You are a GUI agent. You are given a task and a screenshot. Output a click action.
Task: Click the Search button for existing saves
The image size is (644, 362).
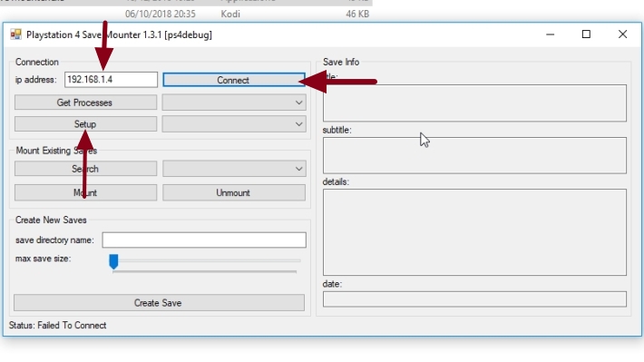coord(85,169)
